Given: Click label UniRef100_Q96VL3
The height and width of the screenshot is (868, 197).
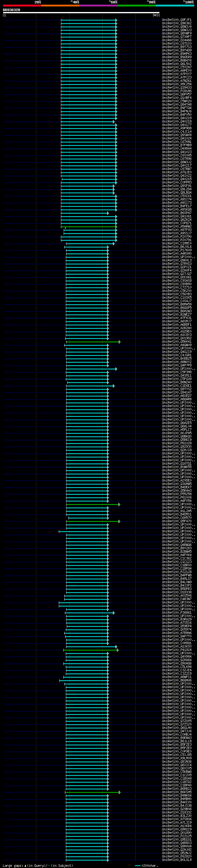Looking at the screenshot, I should click(177, 260).
